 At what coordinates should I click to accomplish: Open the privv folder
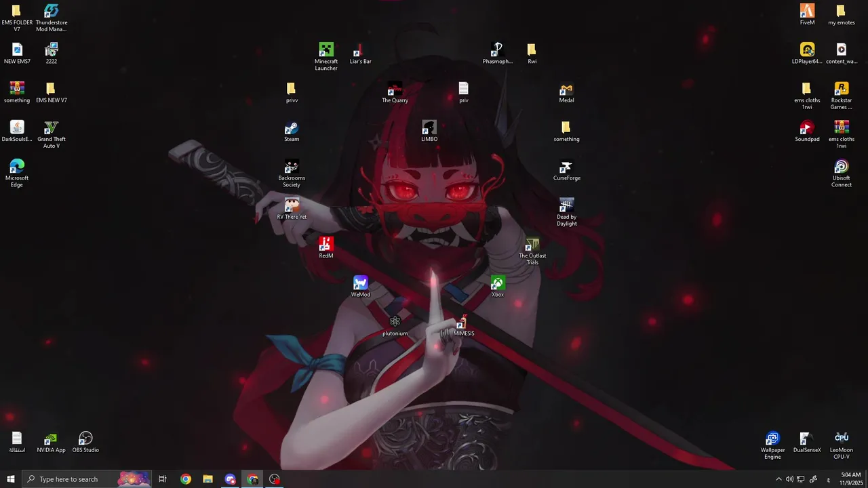292,89
